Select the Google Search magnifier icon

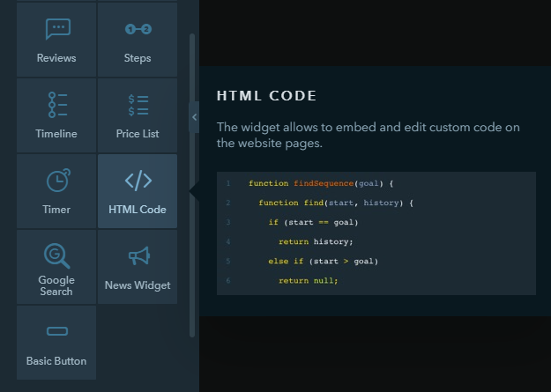[57, 255]
